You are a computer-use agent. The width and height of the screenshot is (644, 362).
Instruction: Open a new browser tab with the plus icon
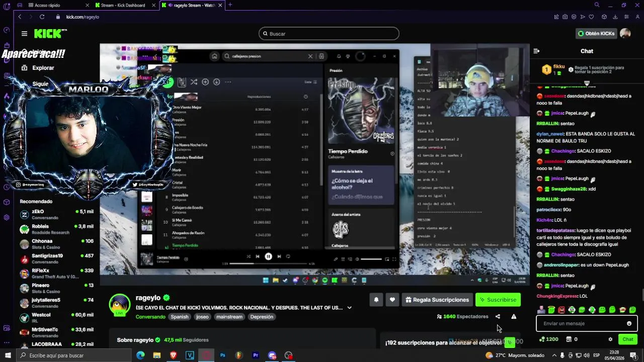[230, 5]
